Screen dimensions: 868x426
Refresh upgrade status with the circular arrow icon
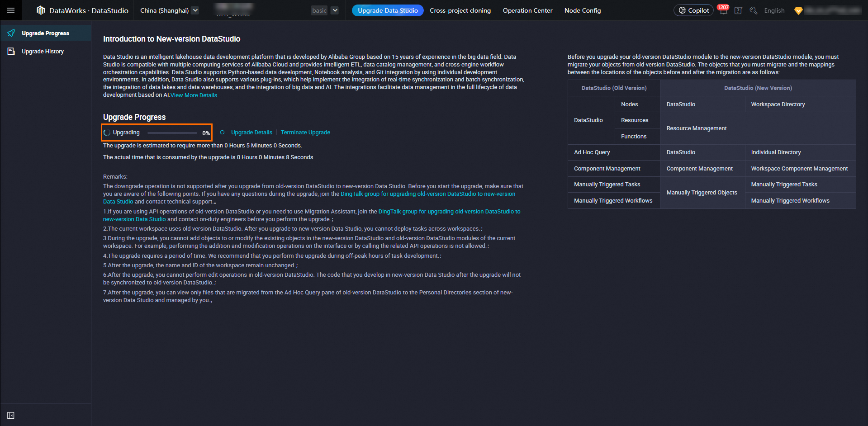pos(222,133)
